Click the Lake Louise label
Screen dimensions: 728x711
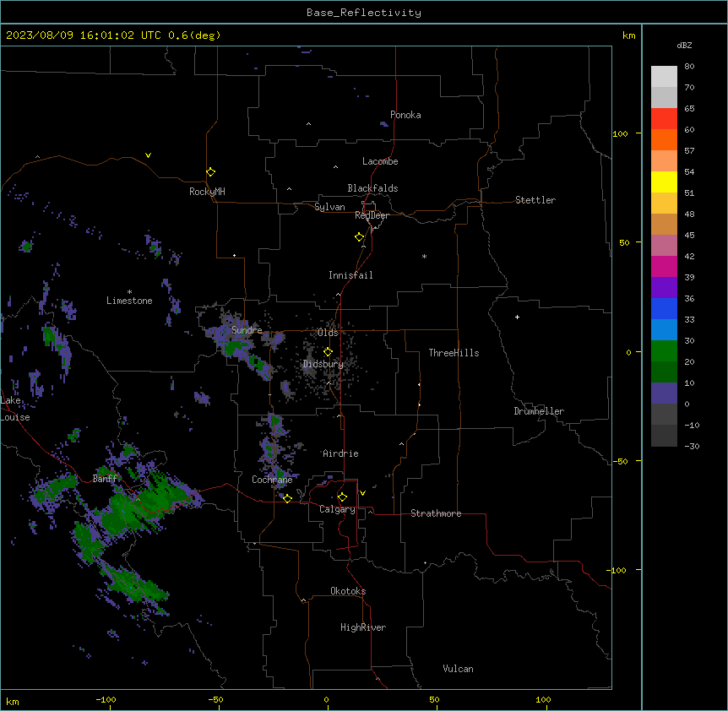15,409
